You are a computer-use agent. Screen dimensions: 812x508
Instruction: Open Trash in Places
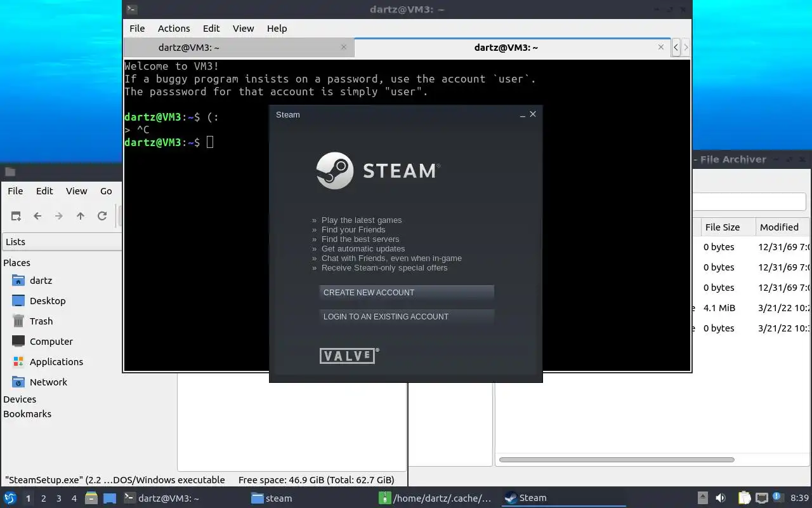coord(41,321)
